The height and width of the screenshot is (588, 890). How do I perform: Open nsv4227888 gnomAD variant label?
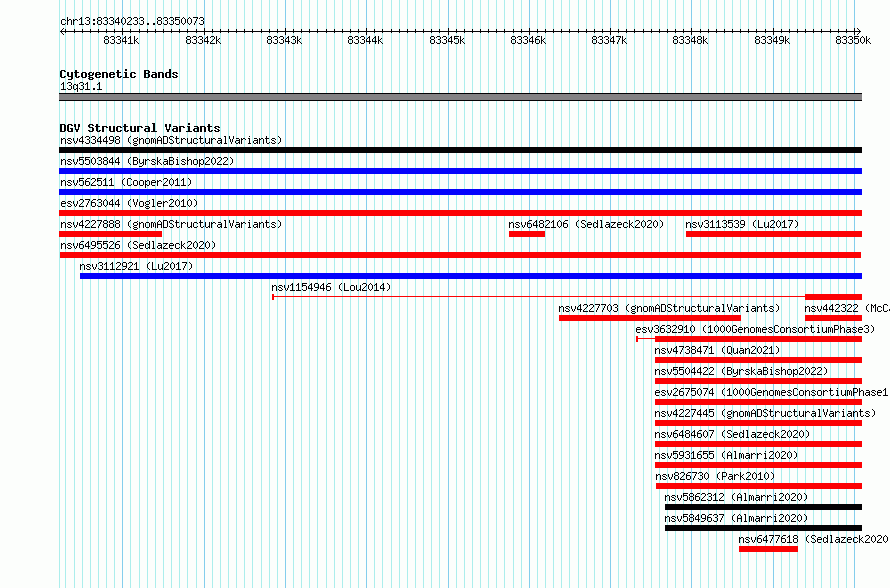click(171, 224)
